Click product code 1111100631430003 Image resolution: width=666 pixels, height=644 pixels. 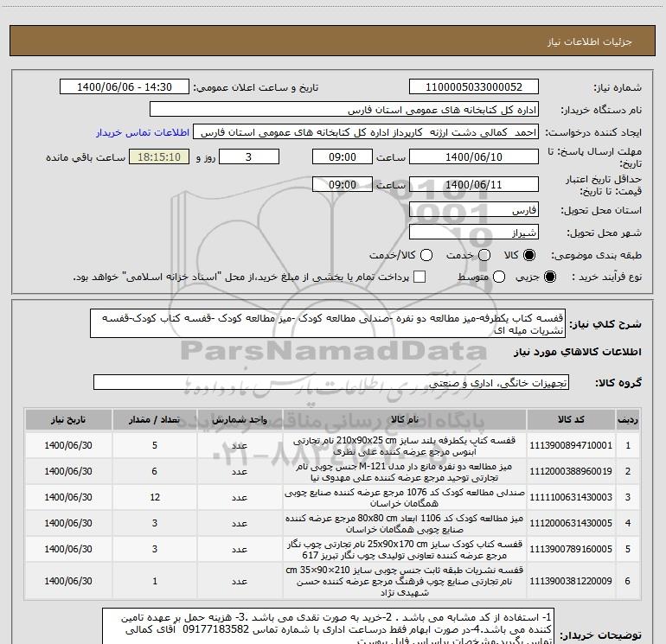click(571, 497)
